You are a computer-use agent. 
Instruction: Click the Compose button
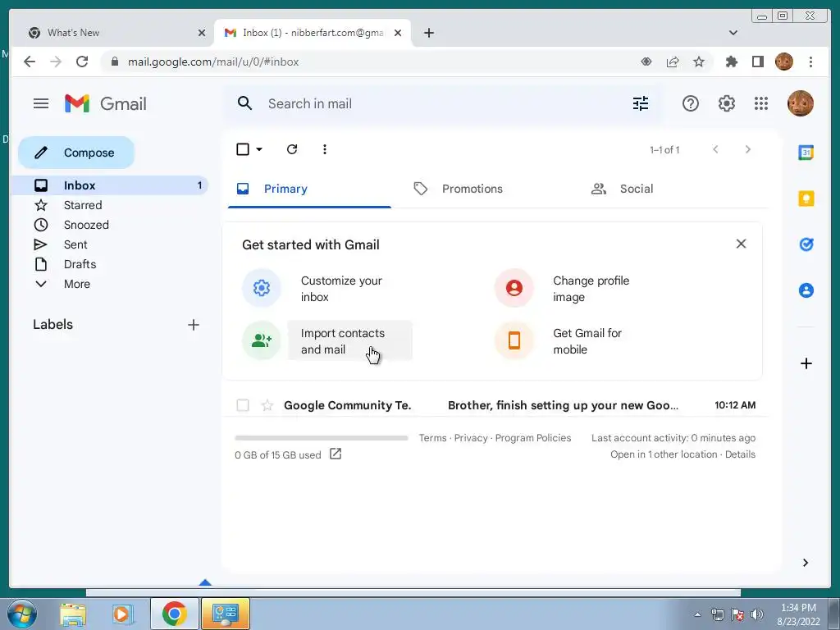[x=76, y=153]
